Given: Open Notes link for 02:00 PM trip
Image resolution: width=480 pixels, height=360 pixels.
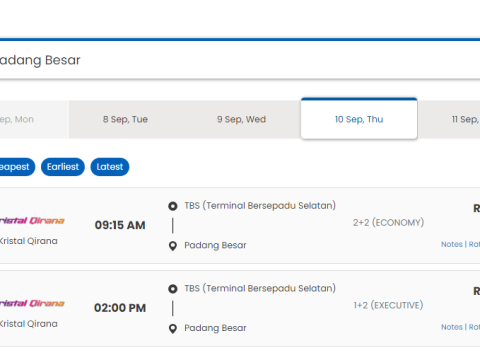Looking at the screenshot, I should (452, 327).
